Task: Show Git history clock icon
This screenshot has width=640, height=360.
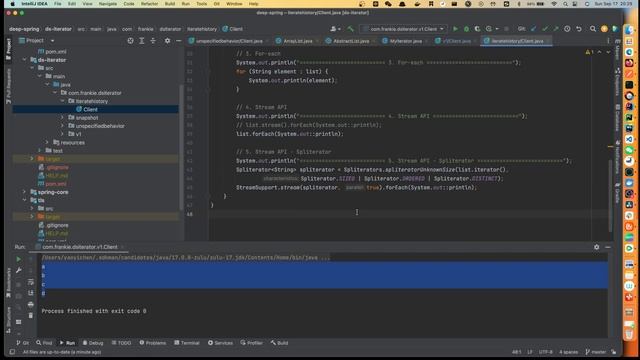Action: coord(567,29)
